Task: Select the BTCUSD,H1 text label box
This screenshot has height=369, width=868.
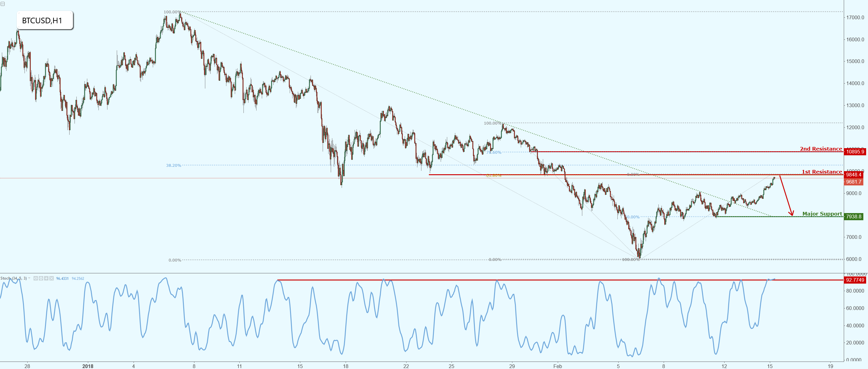Action: 45,20
